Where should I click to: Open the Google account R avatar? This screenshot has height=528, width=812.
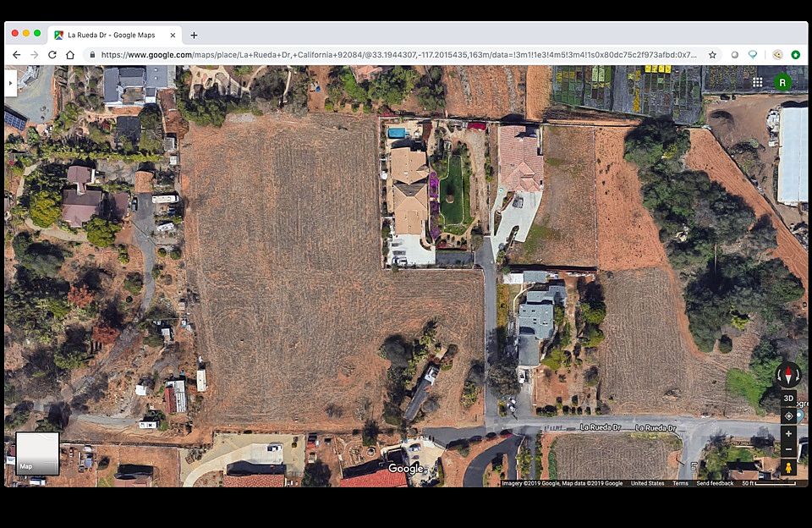[782, 82]
